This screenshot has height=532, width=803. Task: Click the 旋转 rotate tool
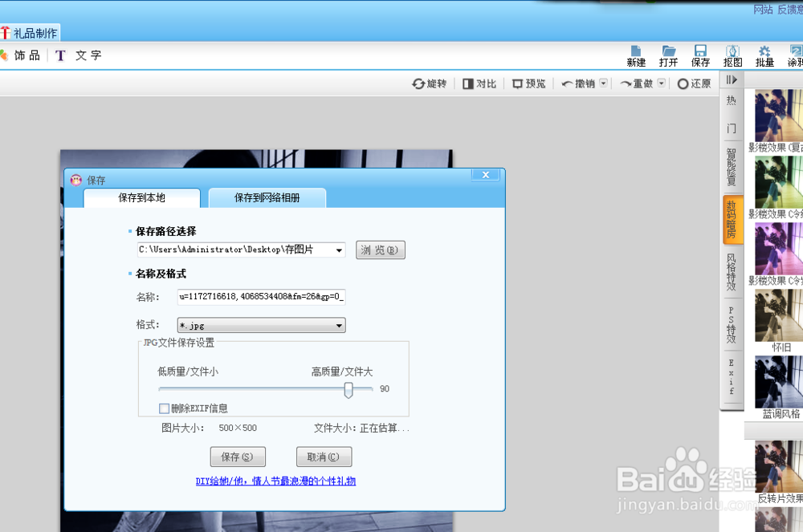click(429, 83)
